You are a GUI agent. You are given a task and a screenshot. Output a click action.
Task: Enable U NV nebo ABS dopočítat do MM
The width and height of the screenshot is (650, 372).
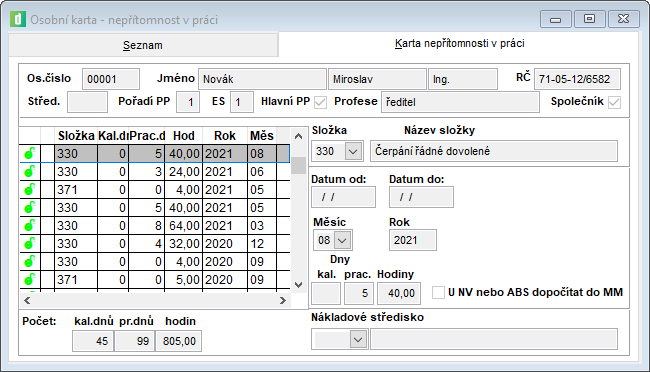point(438,292)
